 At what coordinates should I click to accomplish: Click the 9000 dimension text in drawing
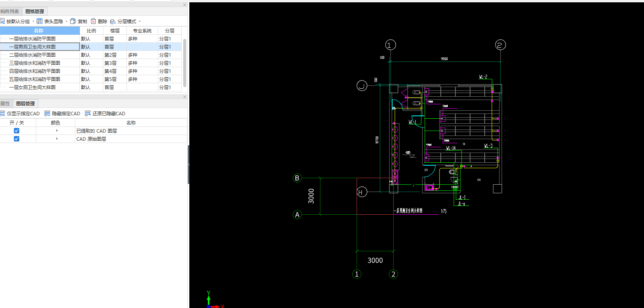(x=444, y=59)
